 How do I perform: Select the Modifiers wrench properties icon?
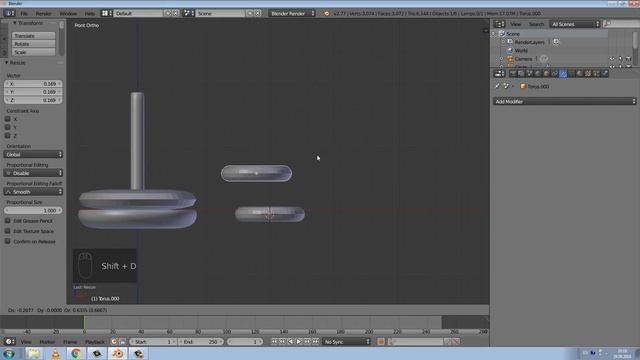point(563,73)
